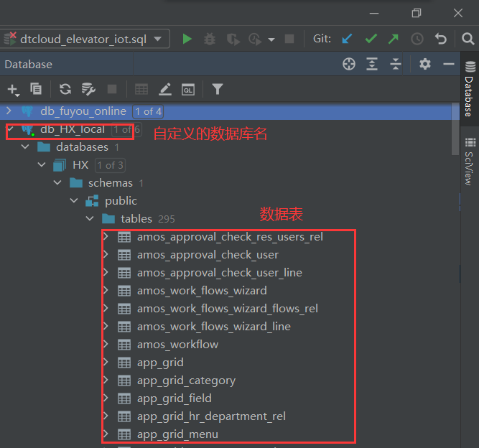Expand amos_approval_check_res_users_rel table
This screenshot has width=479, height=448.
tap(106, 236)
